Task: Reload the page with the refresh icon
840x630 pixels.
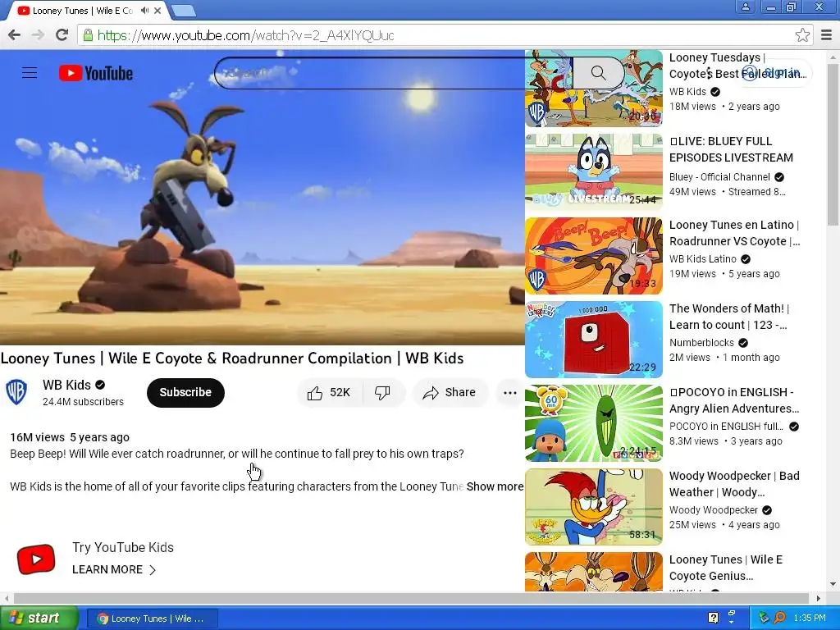Action: tap(62, 35)
